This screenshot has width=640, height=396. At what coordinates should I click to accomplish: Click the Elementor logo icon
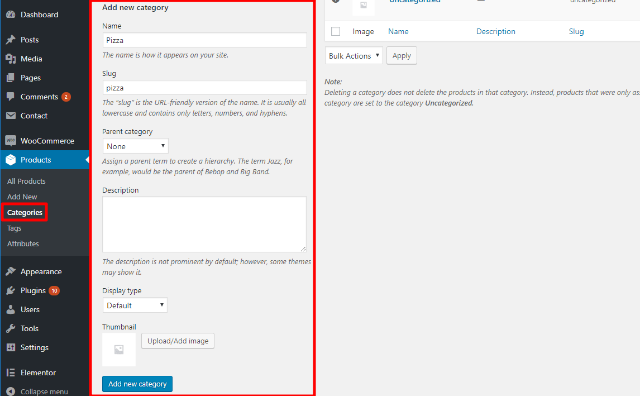click(x=11, y=372)
